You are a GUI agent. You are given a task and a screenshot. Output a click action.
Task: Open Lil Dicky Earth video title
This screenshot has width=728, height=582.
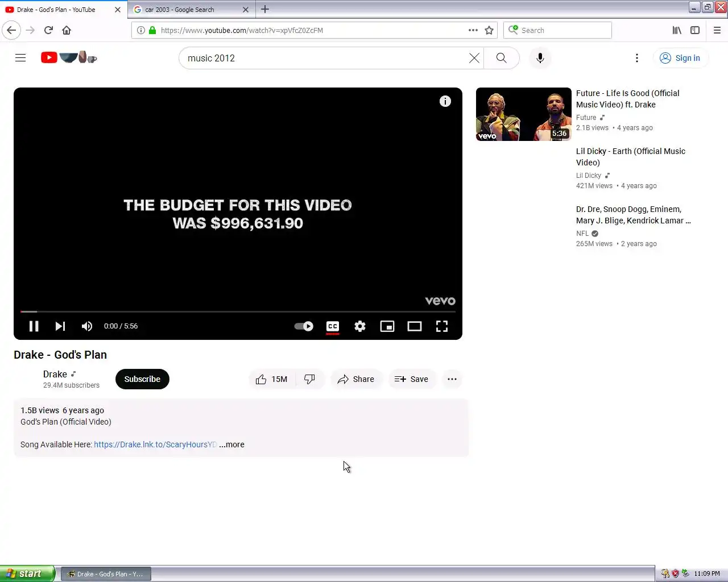[x=631, y=157]
